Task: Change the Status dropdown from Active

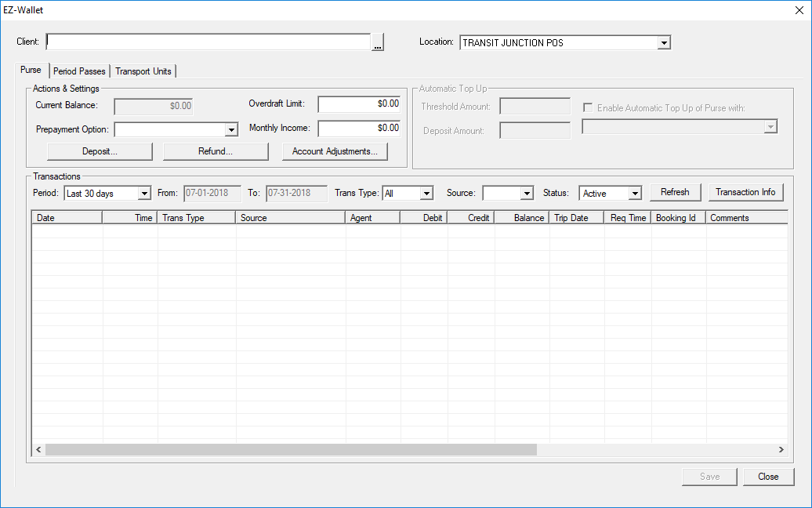Action: click(x=633, y=193)
